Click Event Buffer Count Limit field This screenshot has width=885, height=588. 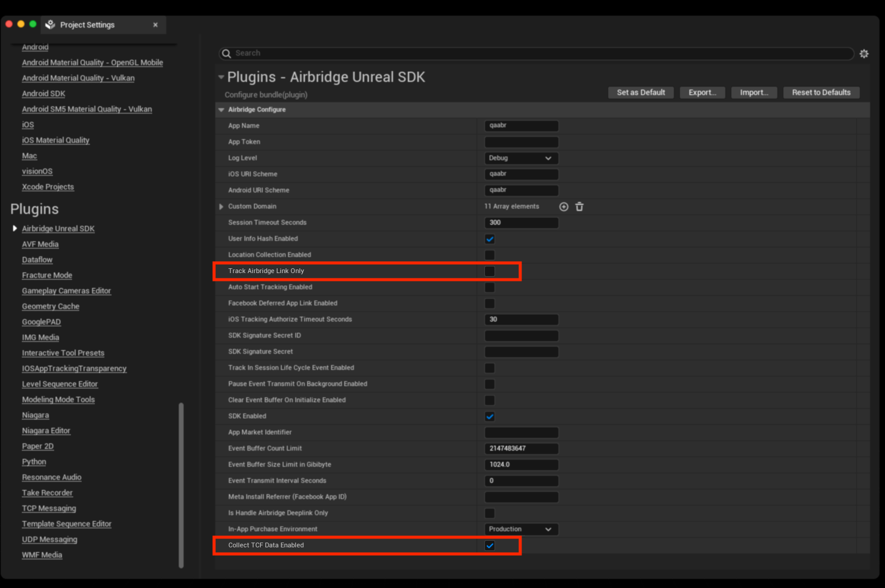click(x=521, y=449)
